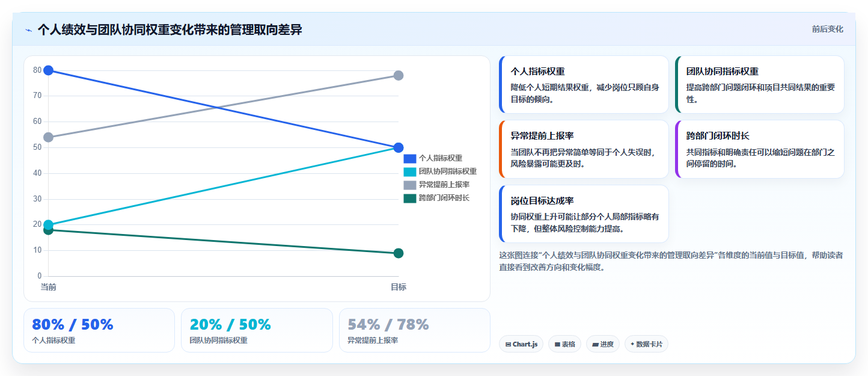Select the dark green point at 目标 9
868x376 pixels.
tap(398, 253)
